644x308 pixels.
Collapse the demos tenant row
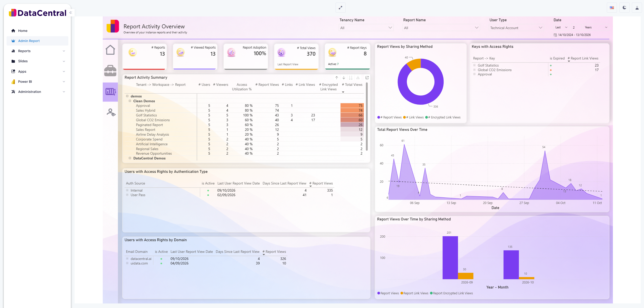(127, 96)
